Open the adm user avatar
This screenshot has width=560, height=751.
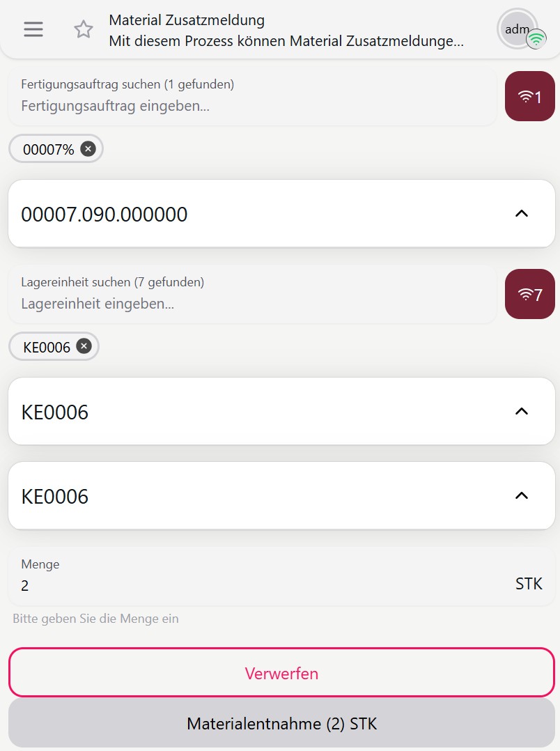coord(516,29)
